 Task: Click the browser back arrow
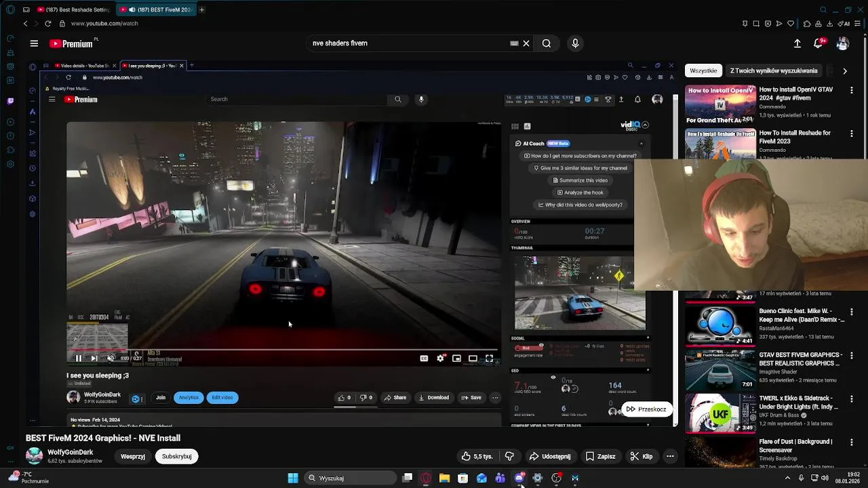coord(25,23)
